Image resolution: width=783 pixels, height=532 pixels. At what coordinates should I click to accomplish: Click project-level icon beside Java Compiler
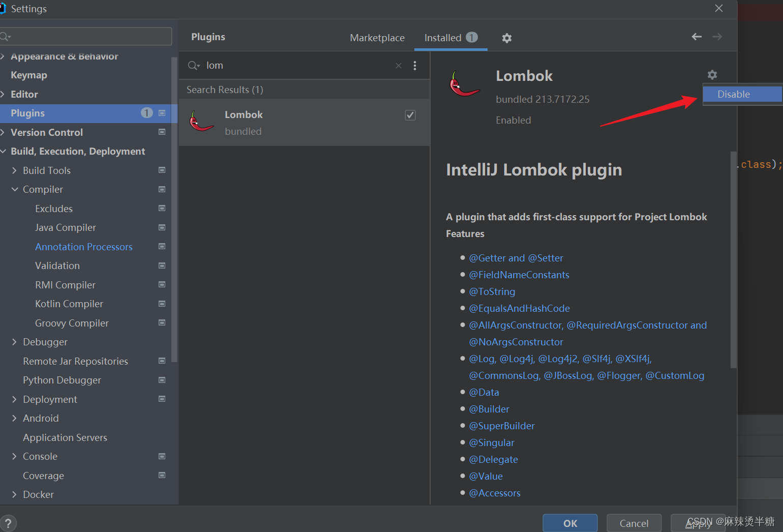tap(162, 227)
